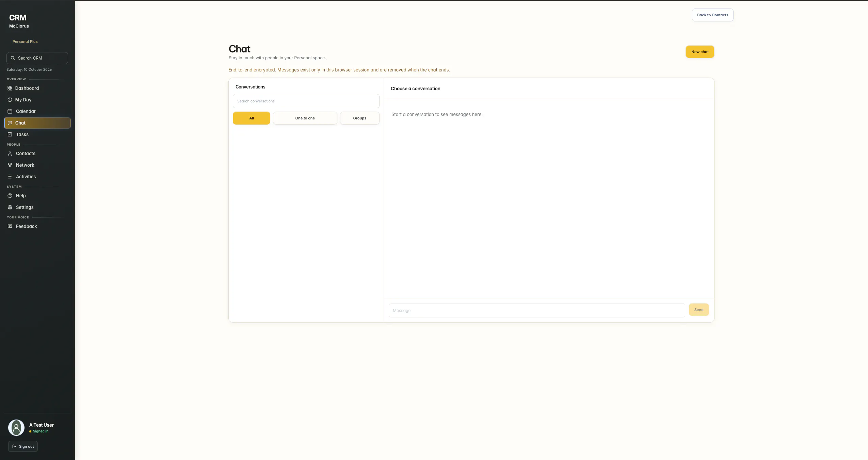The height and width of the screenshot is (460, 868).
Task: Click the Choose a conversation header
Action: 415,88
